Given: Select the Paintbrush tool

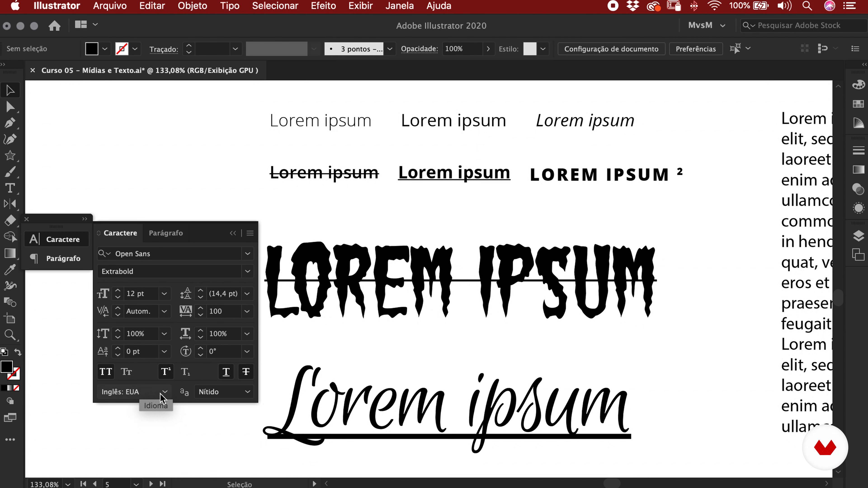Looking at the screenshot, I should (10, 171).
